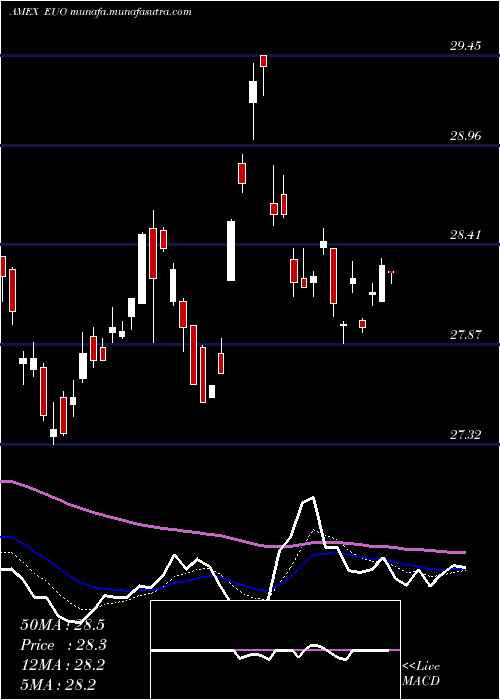Click the <<Live MACD label
Viewport: 500px width, 700px height.
421,673
